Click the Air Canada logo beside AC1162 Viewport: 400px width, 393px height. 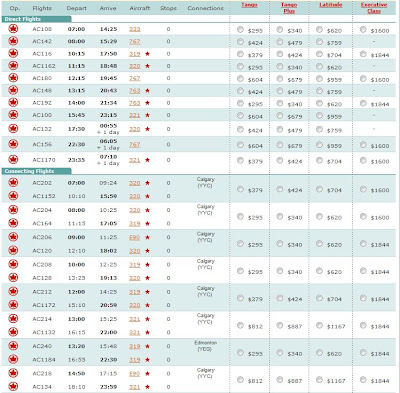tap(13, 66)
